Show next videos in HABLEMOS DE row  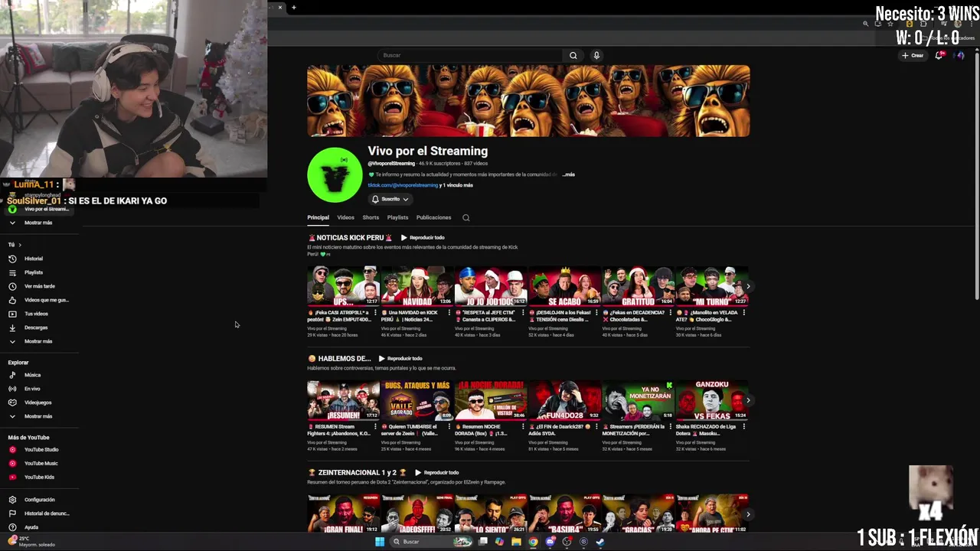pos(748,400)
